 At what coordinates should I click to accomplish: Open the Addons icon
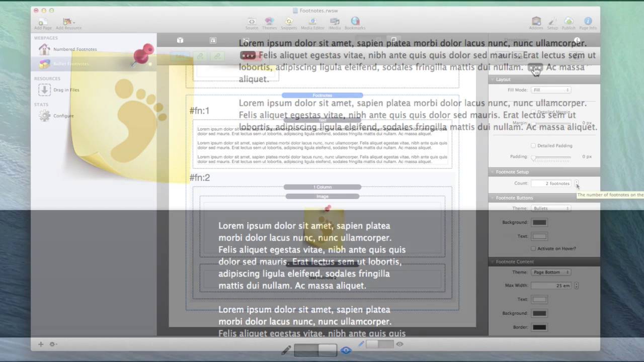pos(536,22)
